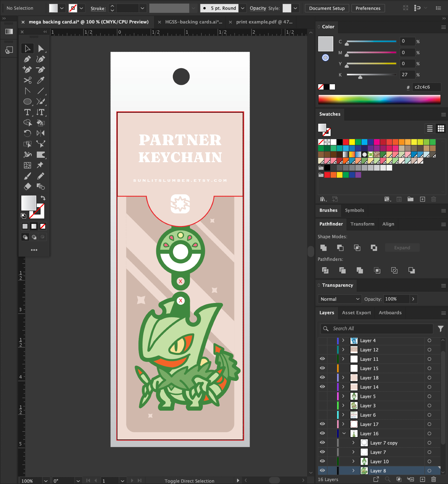Select the Paintbrush tool
The width and height of the screenshot is (448, 484).
point(27,176)
